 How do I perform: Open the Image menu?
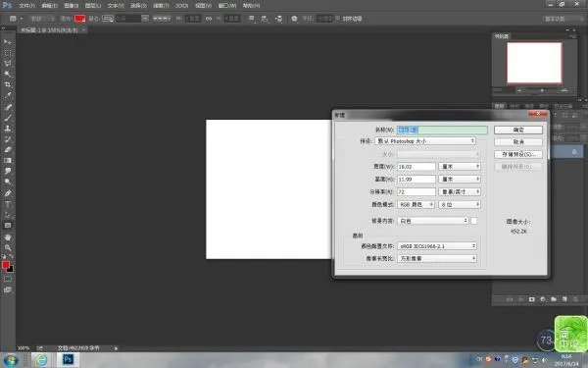(x=71, y=6)
